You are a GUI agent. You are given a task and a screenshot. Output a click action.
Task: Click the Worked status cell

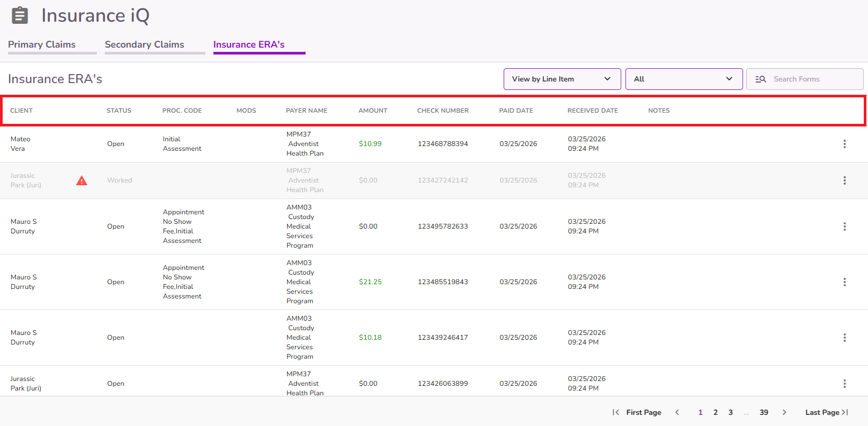(x=120, y=180)
